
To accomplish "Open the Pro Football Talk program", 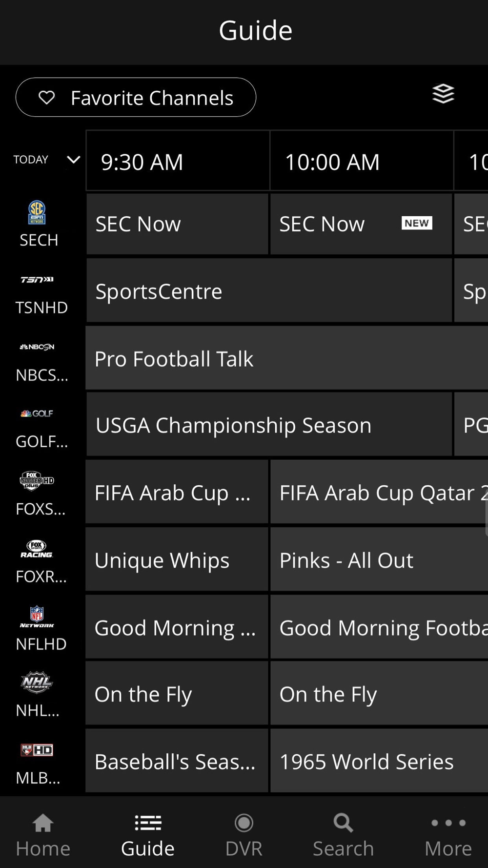I will point(287,358).
